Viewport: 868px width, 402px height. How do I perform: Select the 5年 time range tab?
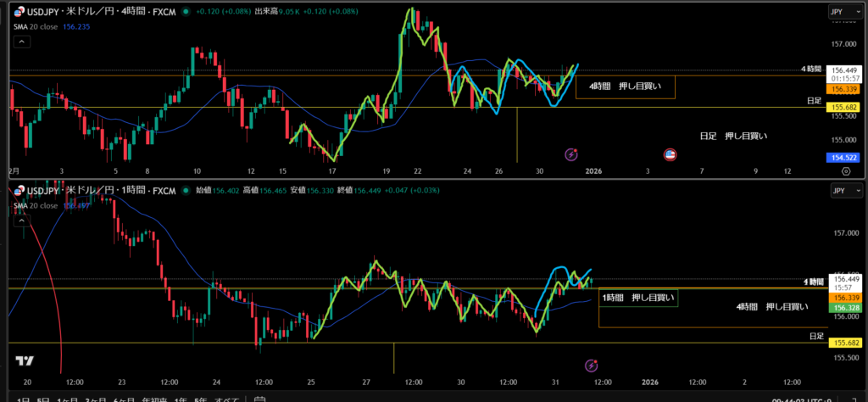tap(200, 399)
